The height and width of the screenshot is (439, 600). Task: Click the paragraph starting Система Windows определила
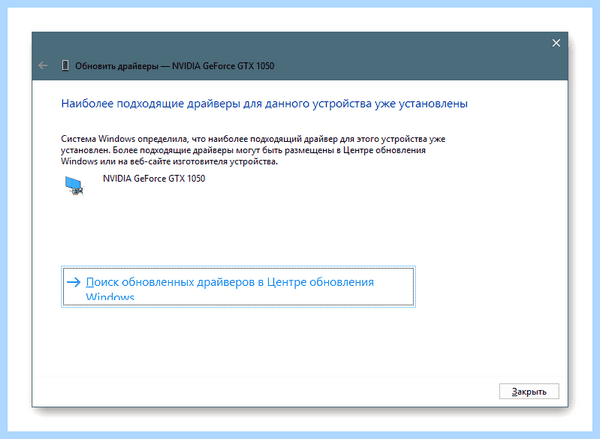click(x=253, y=150)
